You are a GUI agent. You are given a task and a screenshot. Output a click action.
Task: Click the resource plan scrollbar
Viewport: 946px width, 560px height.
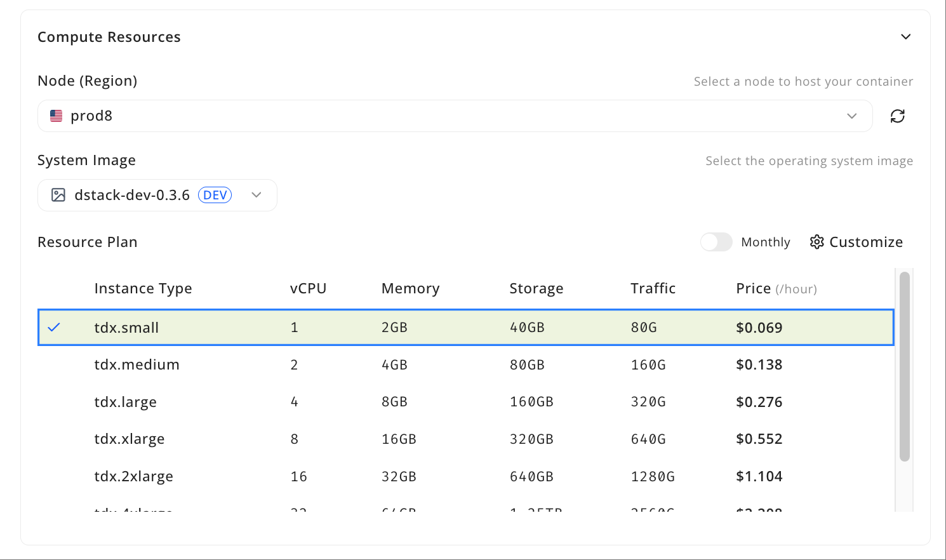coord(905,365)
